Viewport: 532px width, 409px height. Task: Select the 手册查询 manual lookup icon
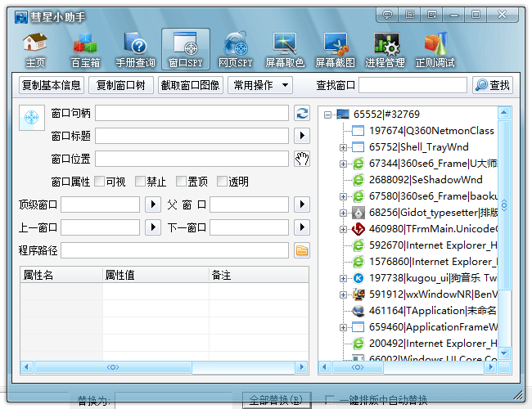click(135, 51)
